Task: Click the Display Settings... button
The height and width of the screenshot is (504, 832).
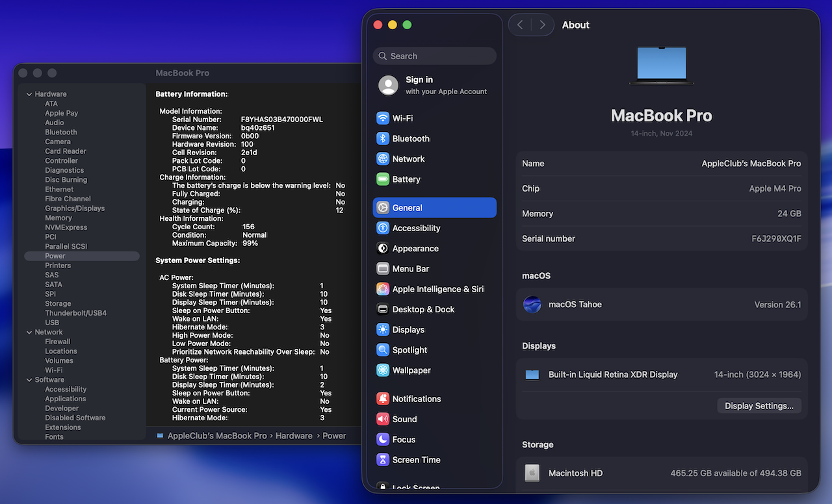Action: click(759, 406)
